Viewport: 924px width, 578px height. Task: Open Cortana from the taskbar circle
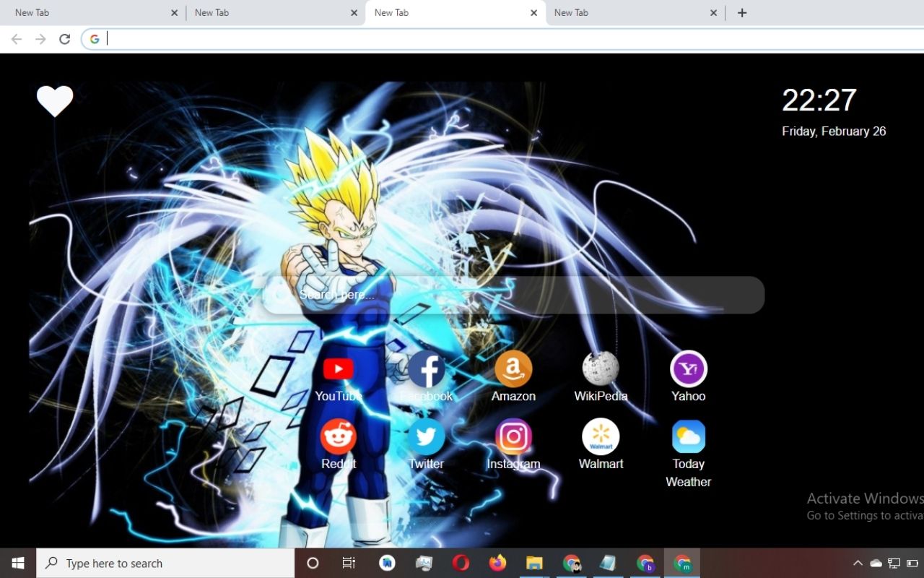[x=313, y=563]
